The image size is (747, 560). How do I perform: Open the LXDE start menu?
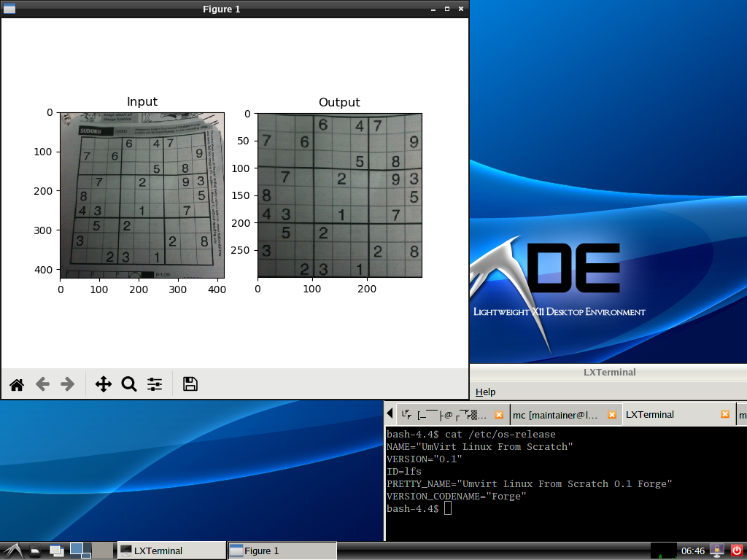point(12,551)
